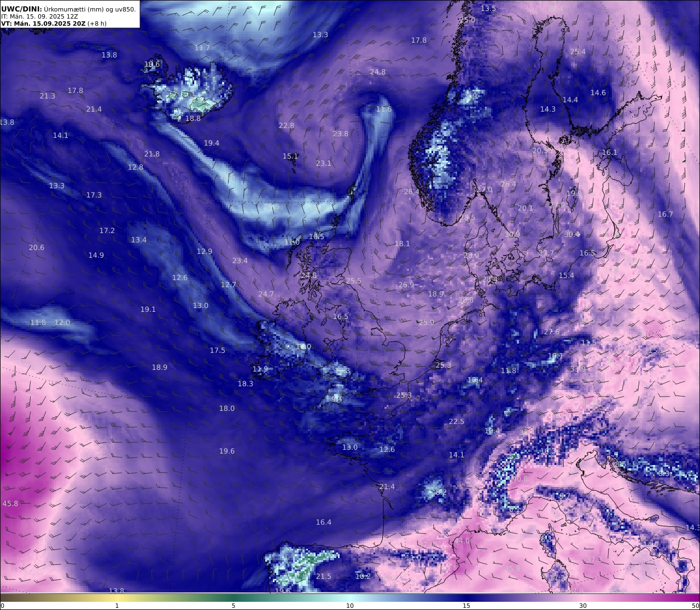Click the 10.2 value on the map
The height and width of the screenshot is (610, 700).
click(363, 577)
